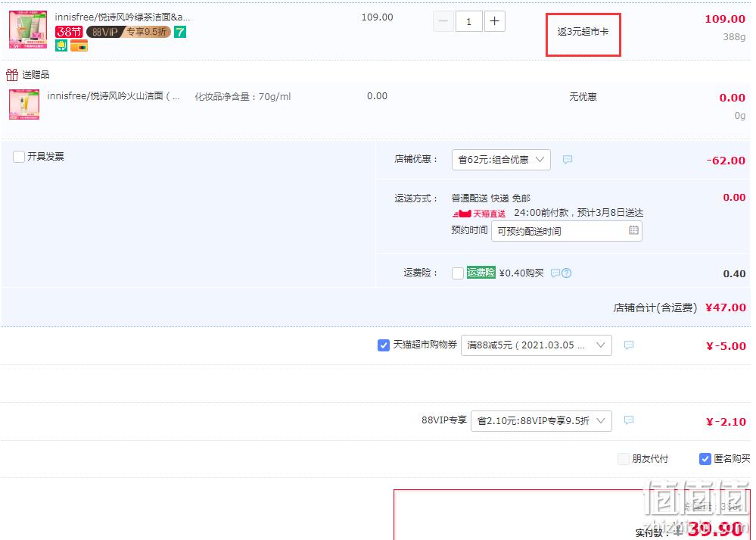Click the question mark help icon for 运费险
This screenshot has width=756, height=540.
tap(567, 273)
